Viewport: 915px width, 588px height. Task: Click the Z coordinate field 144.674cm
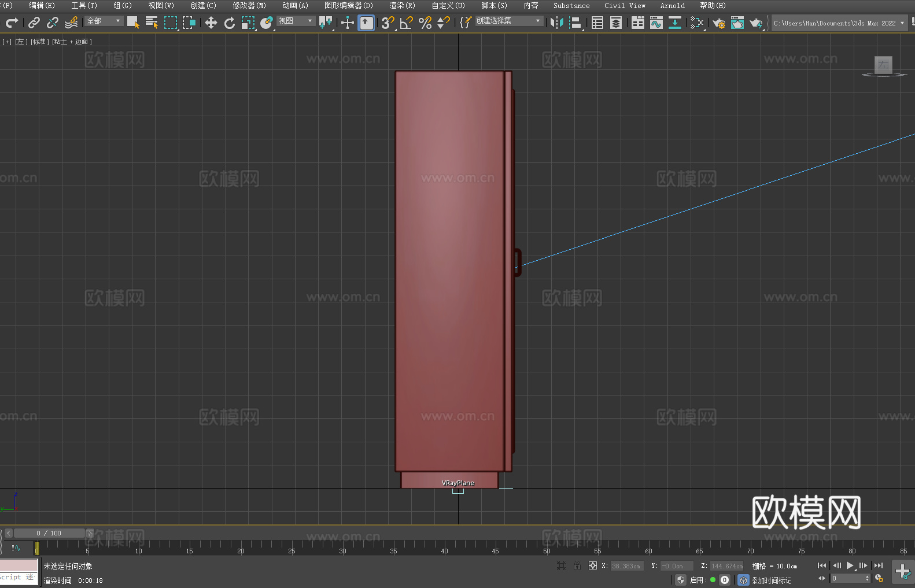click(x=726, y=566)
